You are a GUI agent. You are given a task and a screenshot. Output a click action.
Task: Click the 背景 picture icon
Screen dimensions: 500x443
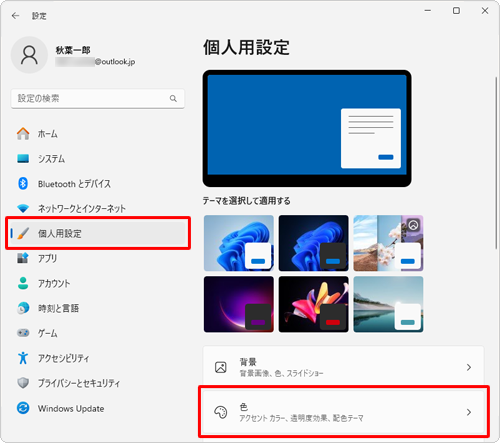click(x=221, y=367)
